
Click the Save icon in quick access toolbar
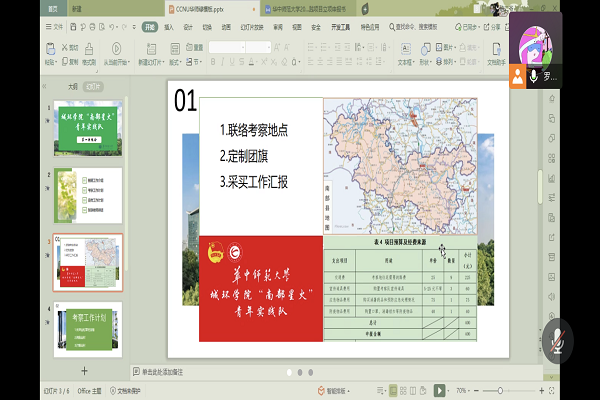point(73,27)
